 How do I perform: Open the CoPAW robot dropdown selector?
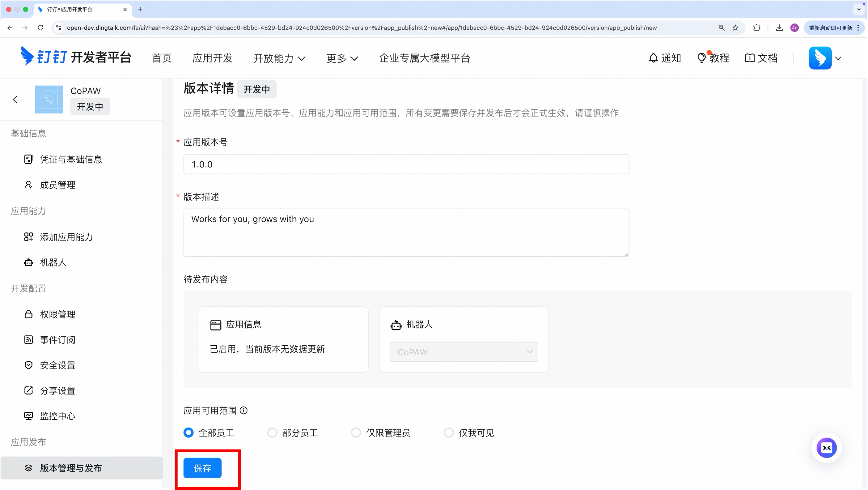(x=464, y=352)
